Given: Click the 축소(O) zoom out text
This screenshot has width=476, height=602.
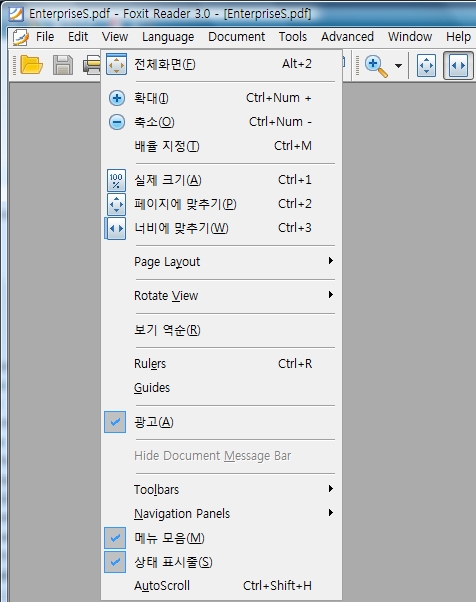Looking at the screenshot, I should click(x=154, y=122).
